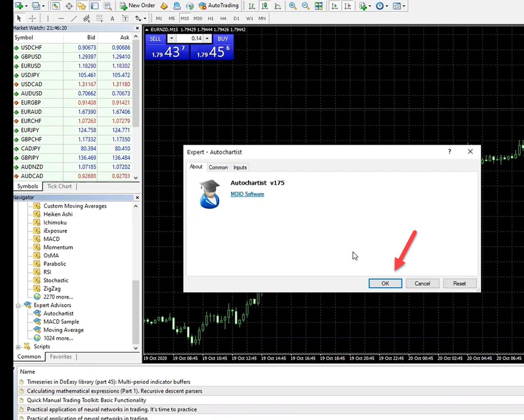Zoom out on the chart

coord(305,6)
